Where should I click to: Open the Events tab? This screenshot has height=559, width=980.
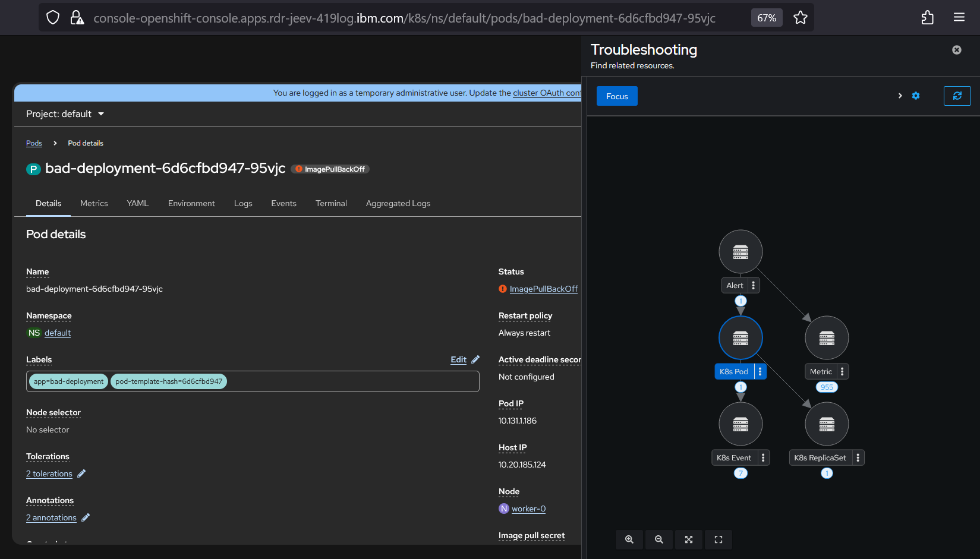[283, 203]
